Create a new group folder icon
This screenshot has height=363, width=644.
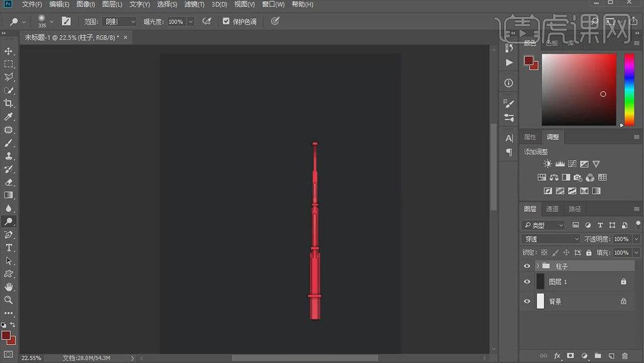tap(598, 356)
